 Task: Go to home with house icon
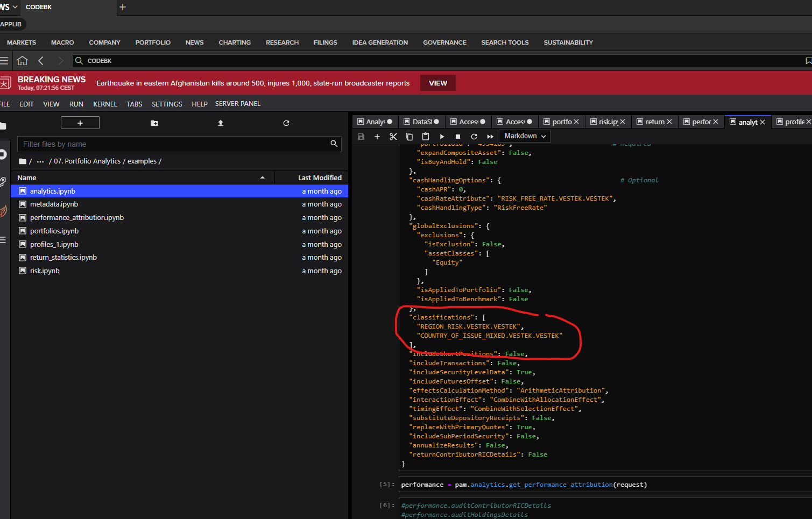click(22, 61)
